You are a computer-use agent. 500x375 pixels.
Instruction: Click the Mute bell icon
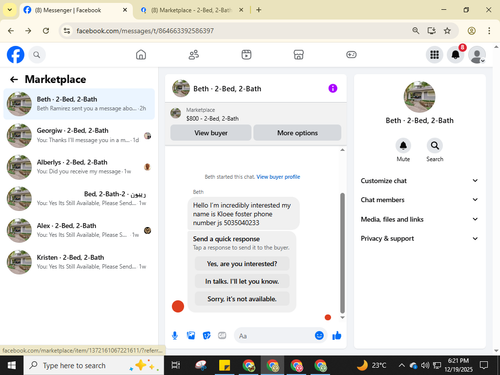point(403,146)
